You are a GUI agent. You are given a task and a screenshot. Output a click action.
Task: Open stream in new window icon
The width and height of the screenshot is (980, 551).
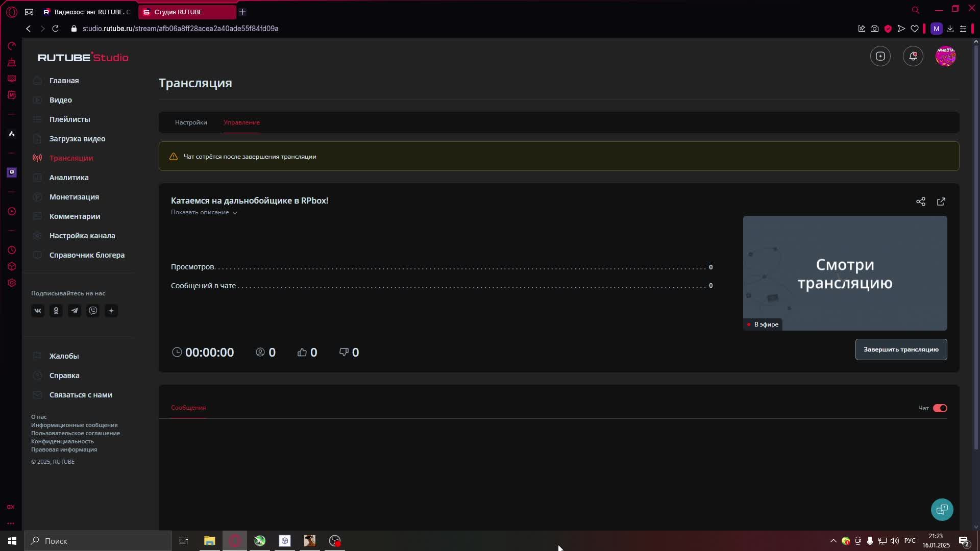coord(941,202)
